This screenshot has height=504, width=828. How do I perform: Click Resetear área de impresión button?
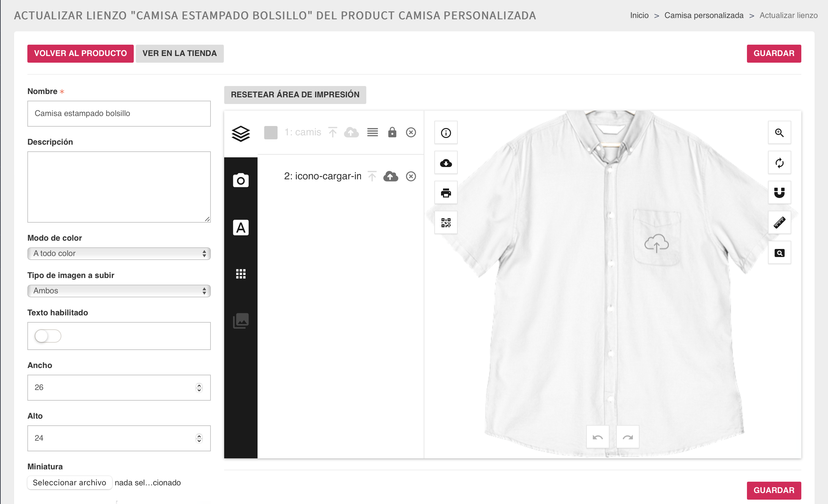pos(295,95)
